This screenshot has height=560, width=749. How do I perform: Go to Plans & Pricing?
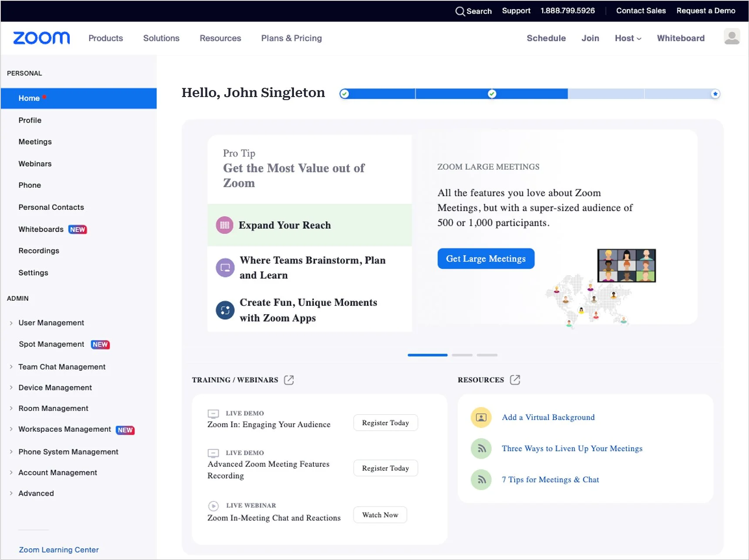pyautogui.click(x=291, y=38)
